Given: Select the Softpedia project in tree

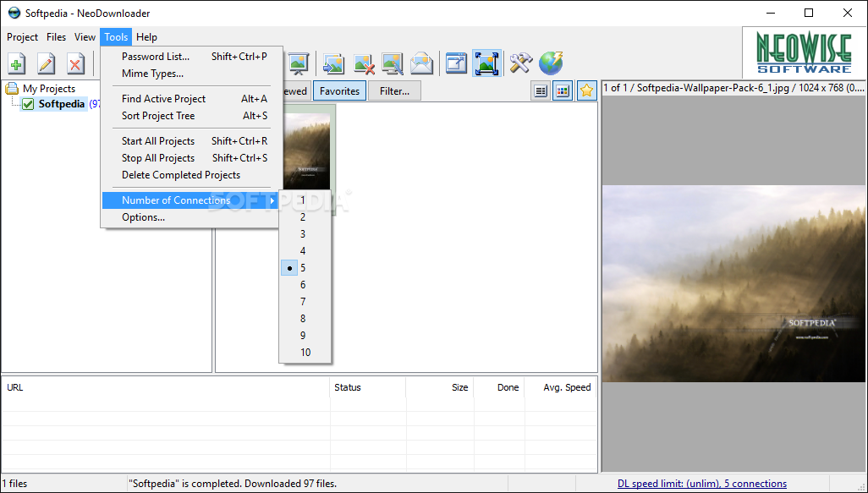Looking at the screenshot, I should tap(62, 104).
